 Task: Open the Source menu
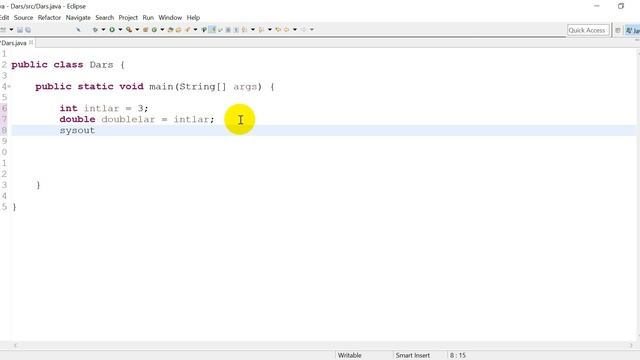pos(23,18)
